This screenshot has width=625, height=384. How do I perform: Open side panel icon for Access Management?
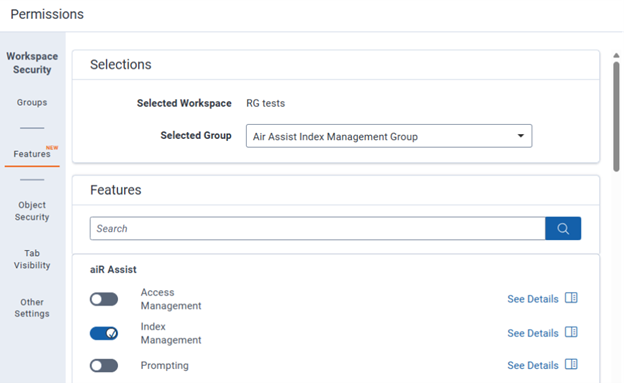pos(571,298)
